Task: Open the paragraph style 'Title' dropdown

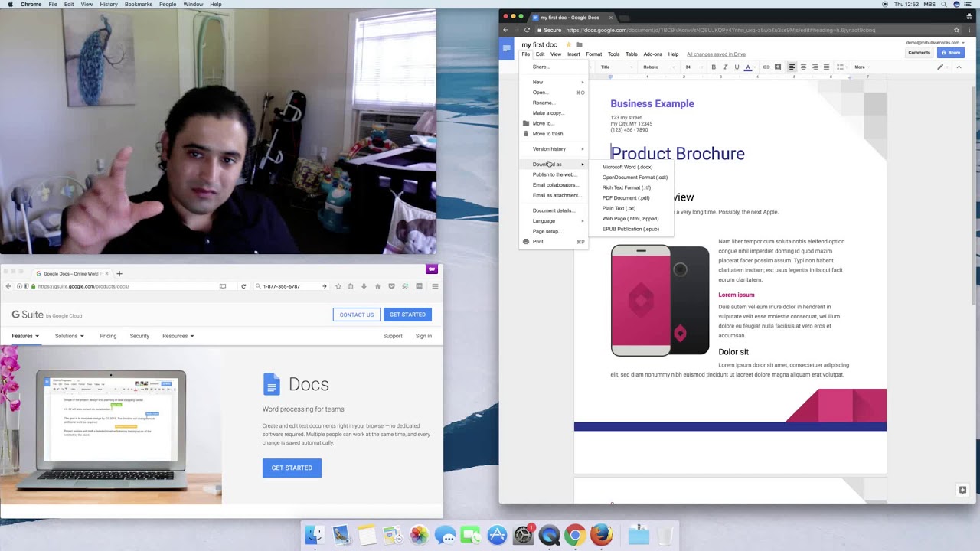Action: tap(616, 67)
